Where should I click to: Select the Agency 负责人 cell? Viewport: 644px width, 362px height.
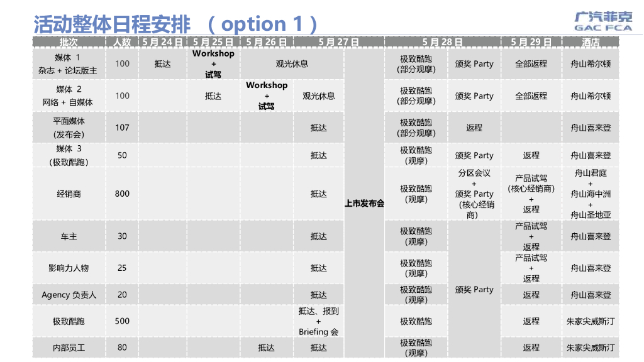tap(69, 295)
